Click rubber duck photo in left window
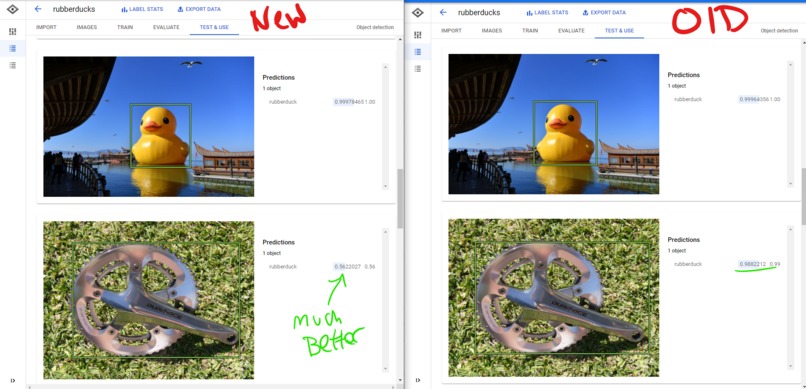 (149, 126)
